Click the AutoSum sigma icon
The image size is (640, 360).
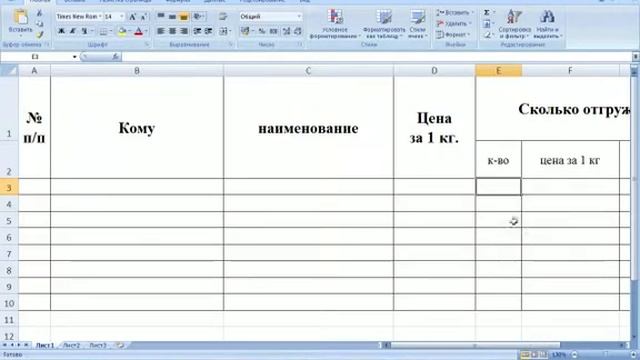point(487,13)
